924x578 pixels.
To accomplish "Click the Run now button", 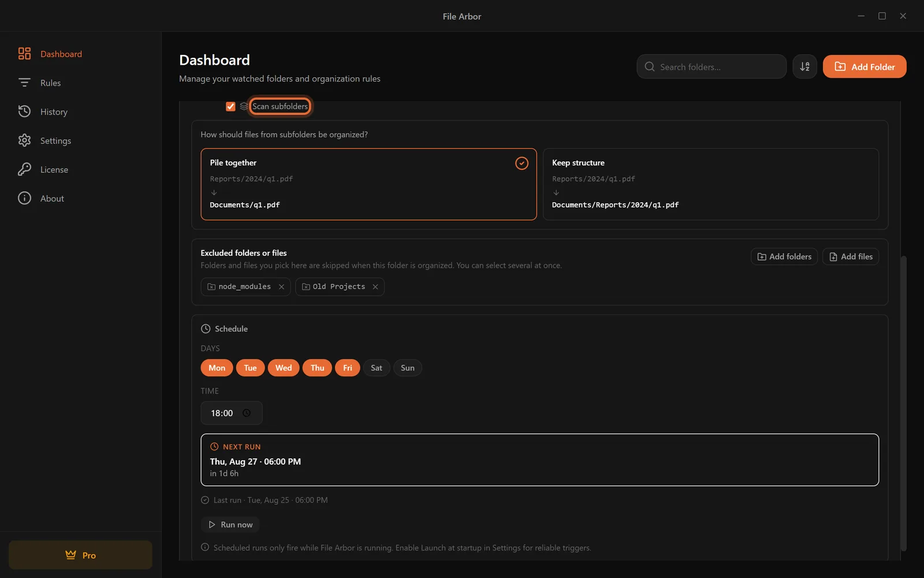I will pyautogui.click(x=230, y=525).
